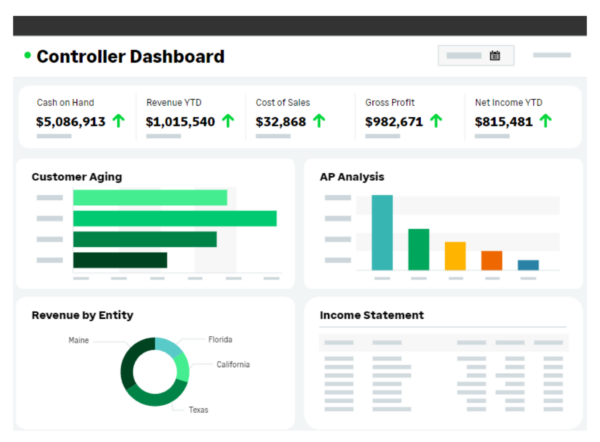Click the light green top Customer Aging bar
The height and width of the screenshot is (442, 600).
pyautogui.click(x=150, y=197)
